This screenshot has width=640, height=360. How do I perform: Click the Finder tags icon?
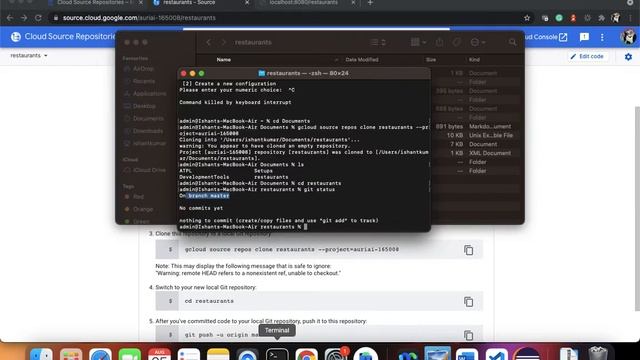tap(456, 42)
